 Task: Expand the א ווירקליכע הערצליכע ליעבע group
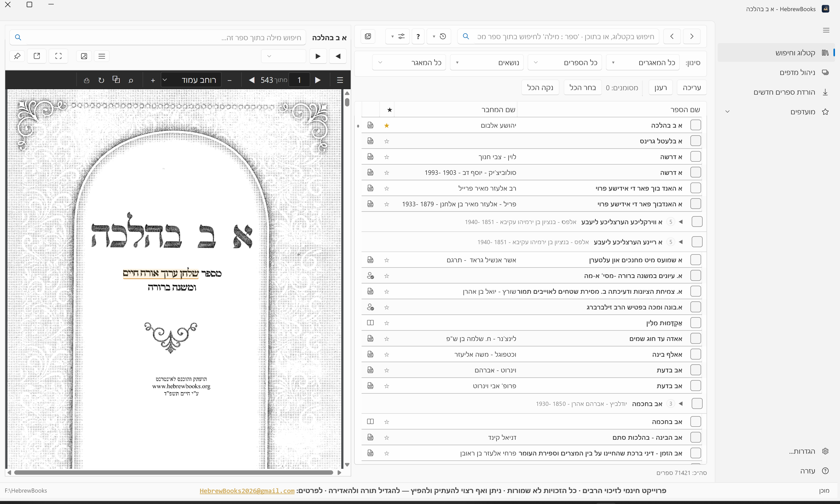click(x=680, y=222)
